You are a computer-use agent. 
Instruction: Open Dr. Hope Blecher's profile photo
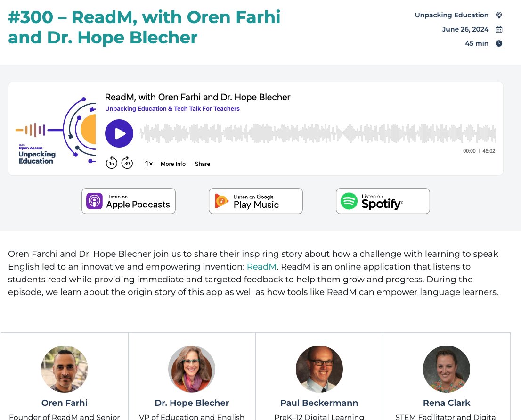(192, 369)
